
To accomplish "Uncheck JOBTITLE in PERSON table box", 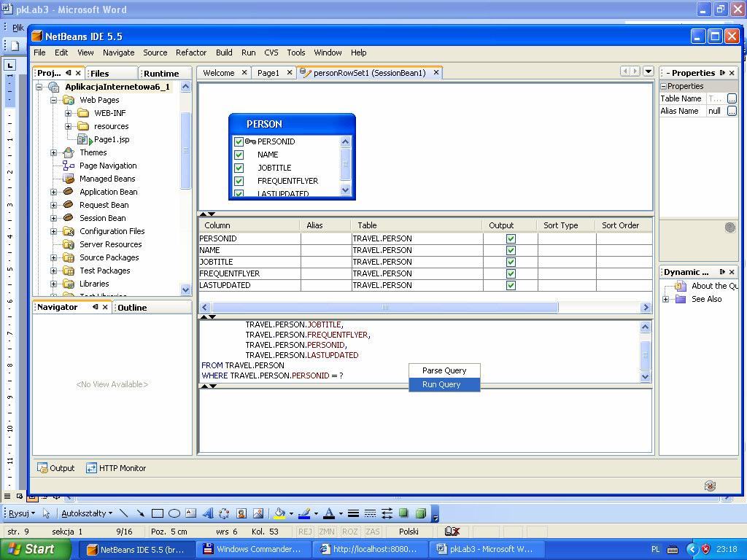I will coord(239,168).
